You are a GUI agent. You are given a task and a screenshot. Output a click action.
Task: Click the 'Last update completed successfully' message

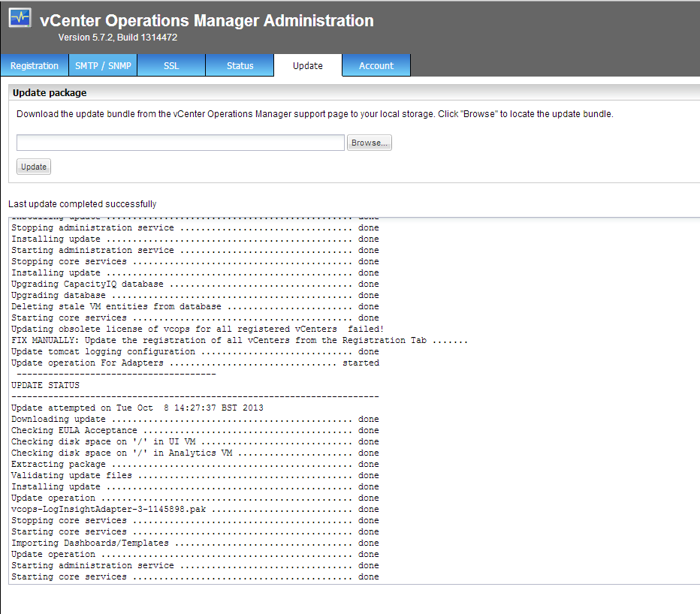coord(83,204)
